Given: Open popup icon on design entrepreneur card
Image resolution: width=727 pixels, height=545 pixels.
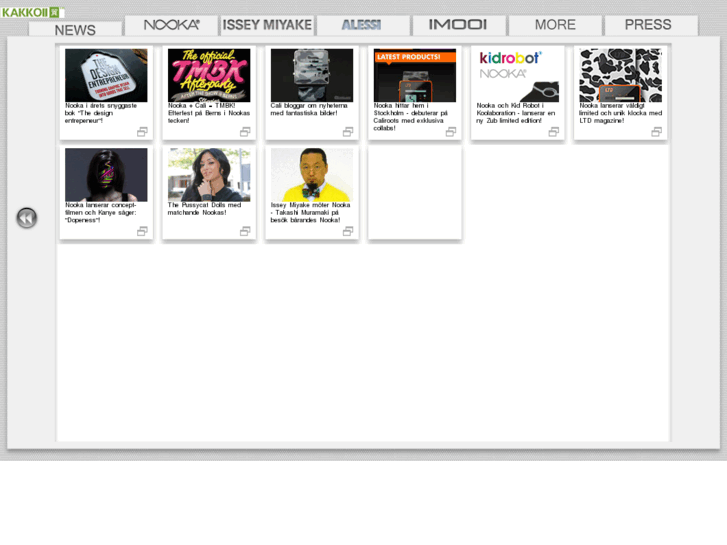Looking at the screenshot, I should point(142,132).
